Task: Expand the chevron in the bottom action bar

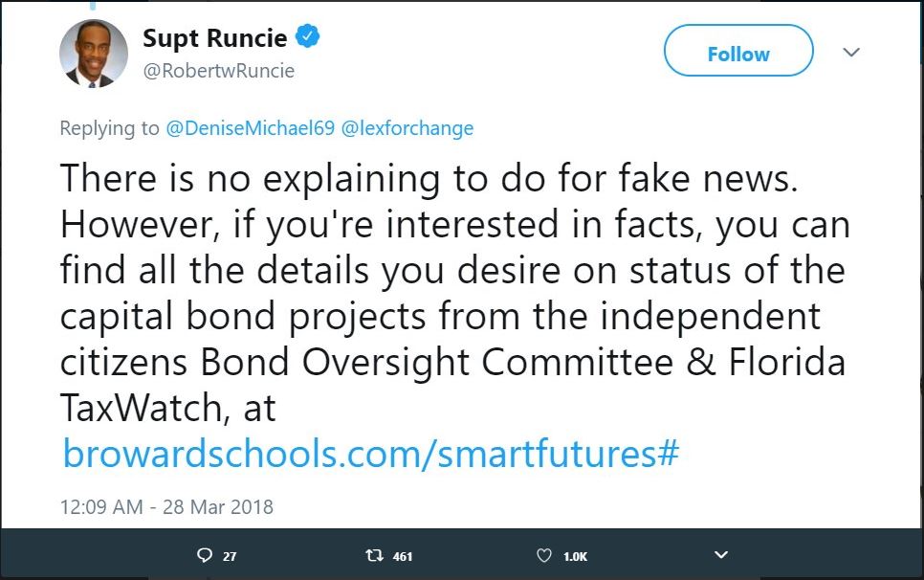Action: pyautogui.click(x=721, y=555)
